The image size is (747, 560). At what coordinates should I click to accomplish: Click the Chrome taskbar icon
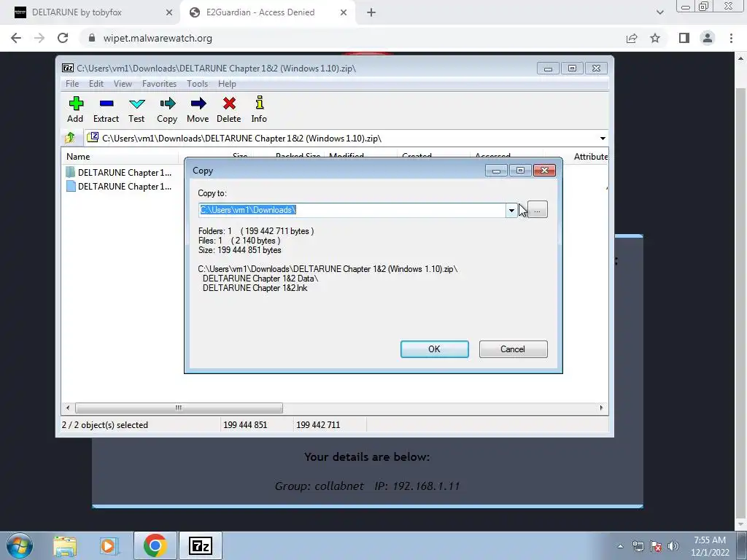click(x=155, y=545)
